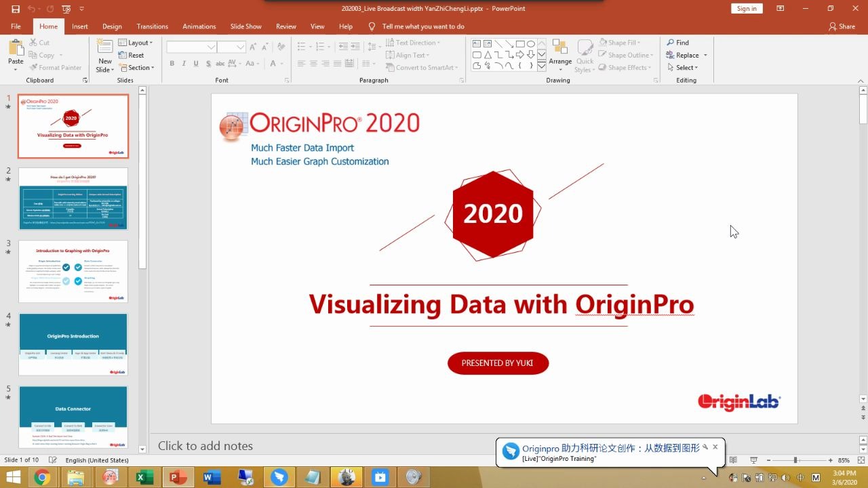Open the Section dropdown
Viewport: 868px width, 488px height.
click(x=136, y=68)
